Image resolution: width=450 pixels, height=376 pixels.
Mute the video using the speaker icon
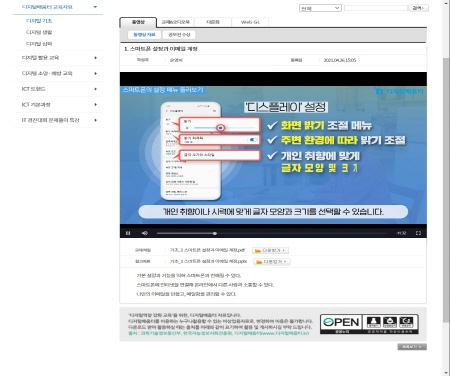coord(145,233)
